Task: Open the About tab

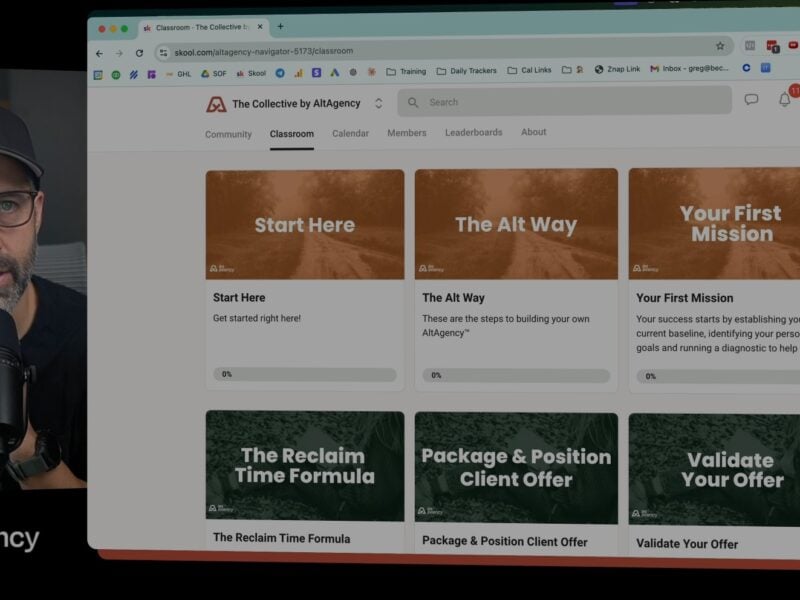Action: (534, 132)
